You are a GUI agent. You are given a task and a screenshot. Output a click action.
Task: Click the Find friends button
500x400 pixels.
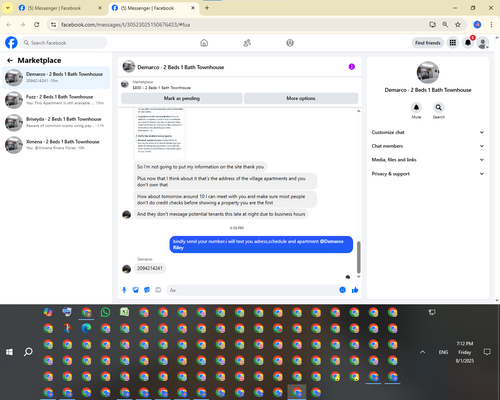coord(428,43)
